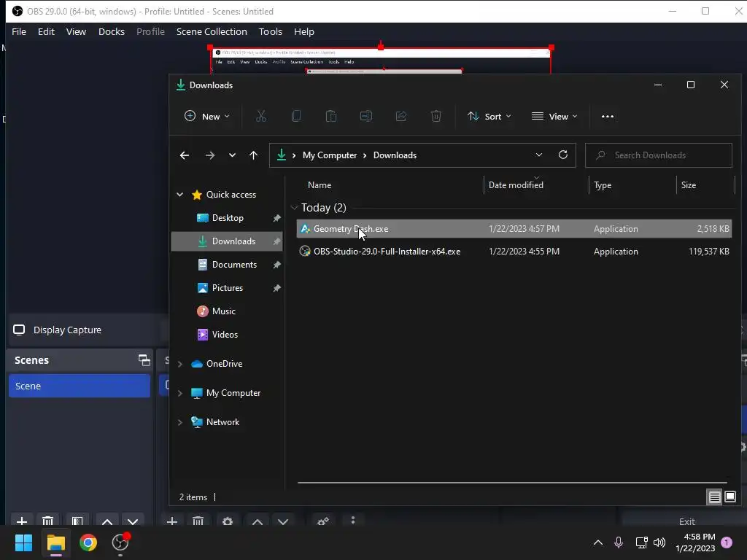Refresh the Downloads folder
Viewport: 747px width, 560px height.
tap(563, 155)
